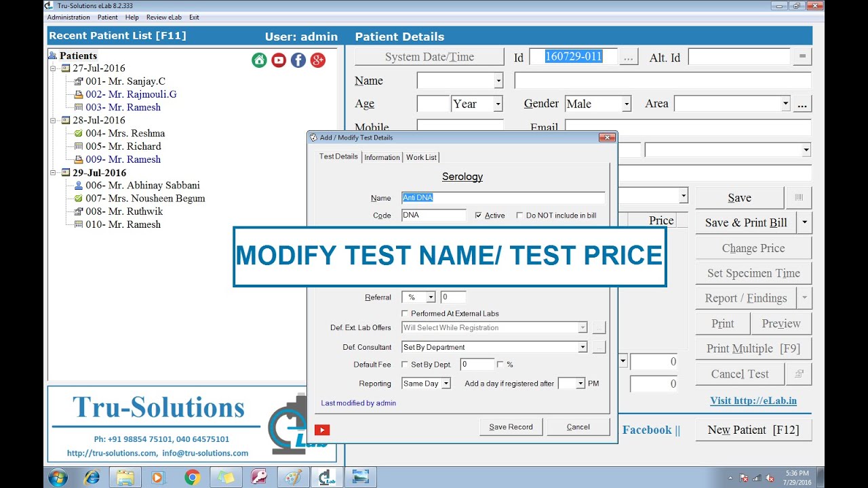Toggle the Active checkbox

pyautogui.click(x=478, y=216)
